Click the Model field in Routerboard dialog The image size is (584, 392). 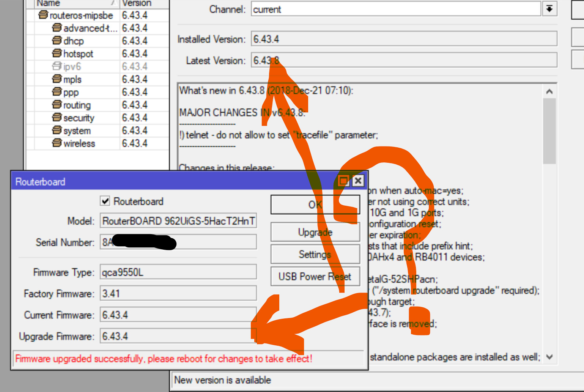click(178, 221)
